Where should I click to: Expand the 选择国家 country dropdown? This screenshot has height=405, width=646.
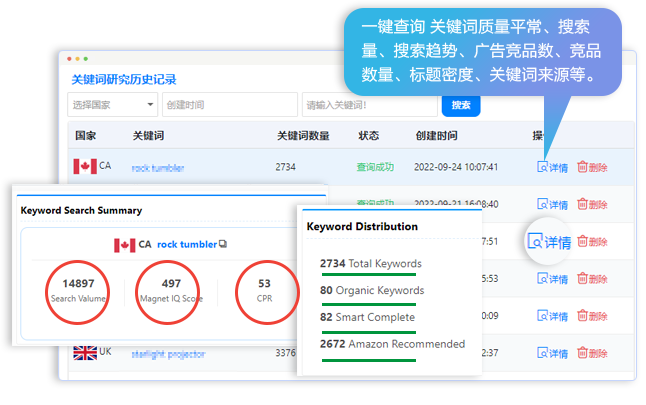pyautogui.click(x=112, y=104)
